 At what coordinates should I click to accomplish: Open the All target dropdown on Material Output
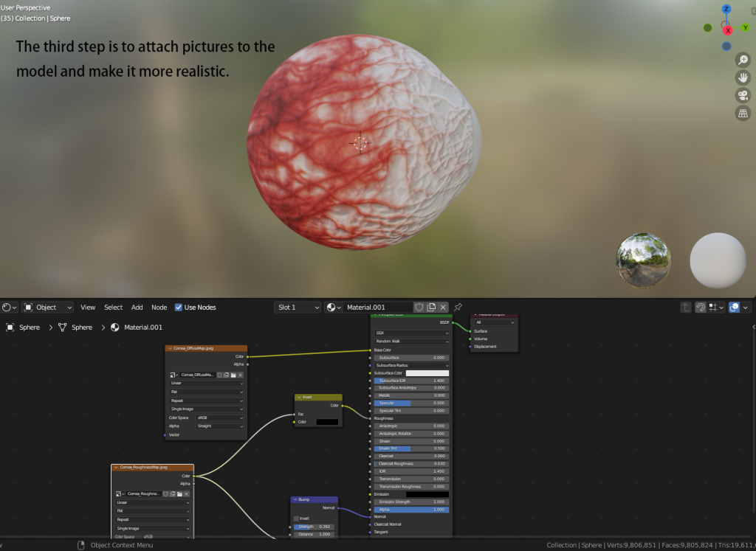[495, 322]
